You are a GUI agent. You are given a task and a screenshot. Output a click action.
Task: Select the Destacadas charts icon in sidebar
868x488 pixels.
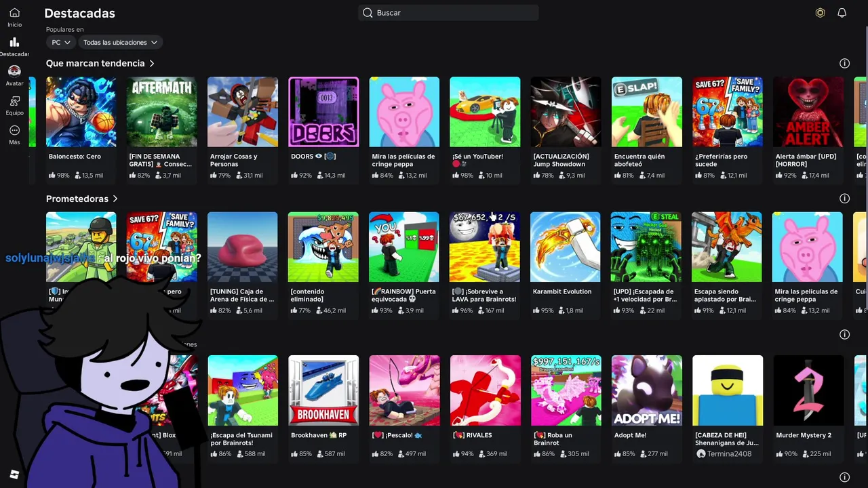point(14,42)
